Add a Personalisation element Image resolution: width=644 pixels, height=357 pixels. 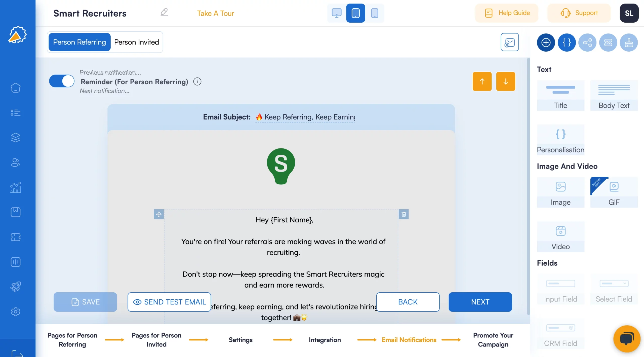click(x=560, y=140)
